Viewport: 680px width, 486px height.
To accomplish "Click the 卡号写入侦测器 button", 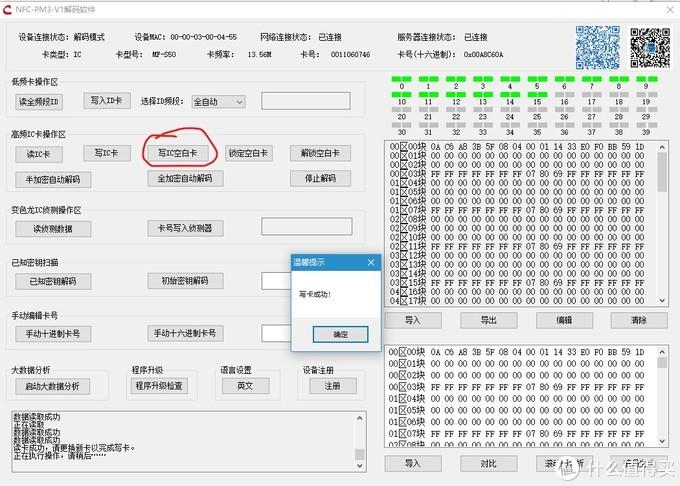I will [x=185, y=228].
